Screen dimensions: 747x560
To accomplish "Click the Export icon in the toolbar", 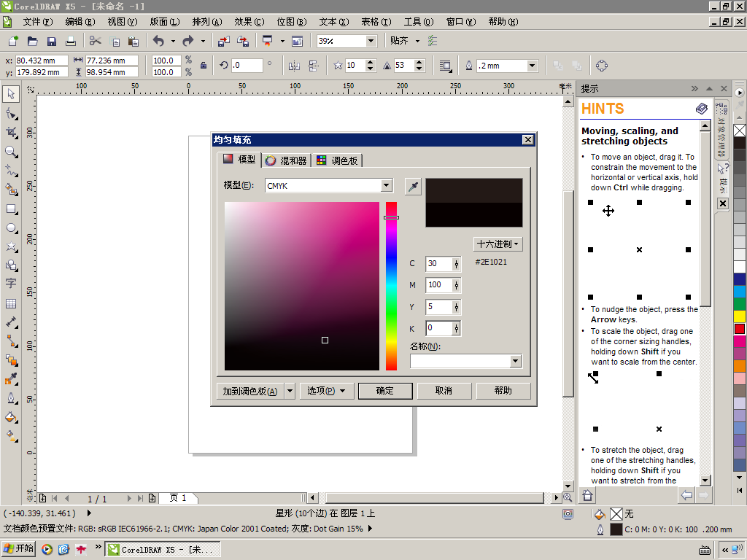I will coord(243,41).
